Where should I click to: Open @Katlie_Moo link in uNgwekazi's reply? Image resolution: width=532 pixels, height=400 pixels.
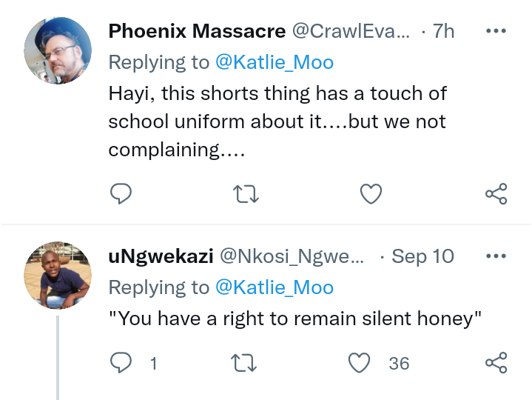pyautogui.click(x=274, y=287)
